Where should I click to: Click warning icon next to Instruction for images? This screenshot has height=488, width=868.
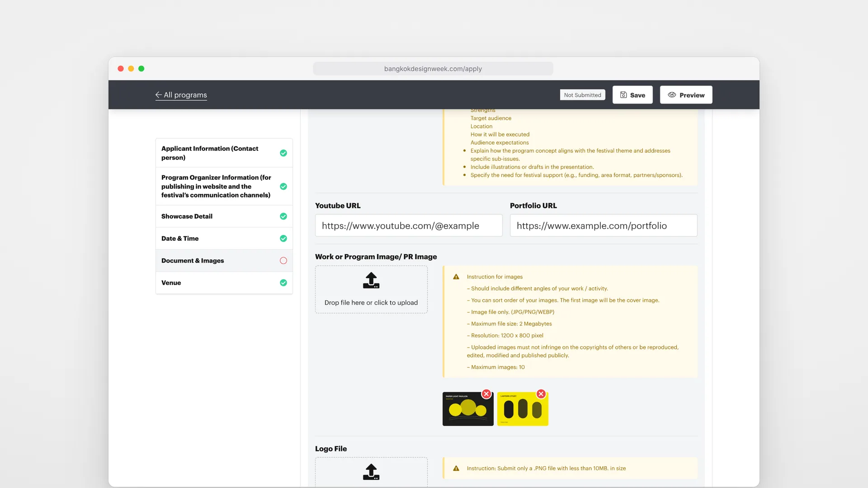456,277
